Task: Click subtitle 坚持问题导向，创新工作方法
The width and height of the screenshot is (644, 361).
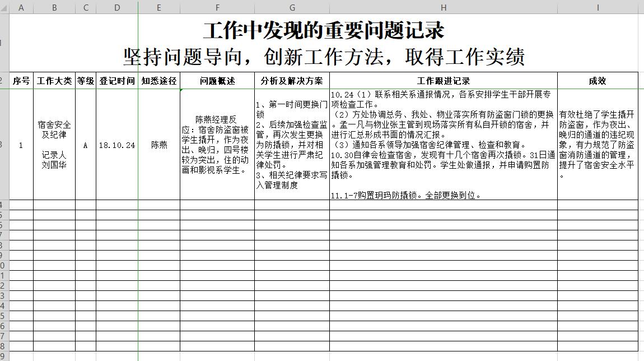Action: pos(254,57)
